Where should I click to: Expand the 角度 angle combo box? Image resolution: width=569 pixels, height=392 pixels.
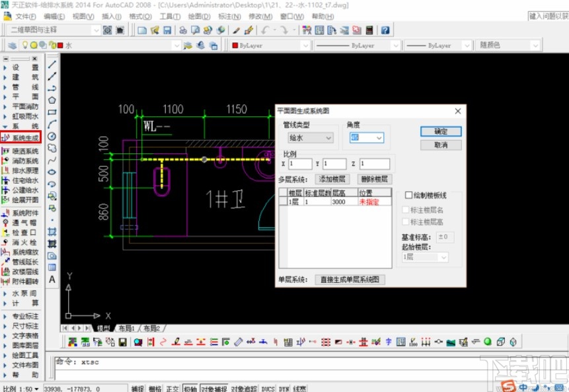(379, 137)
